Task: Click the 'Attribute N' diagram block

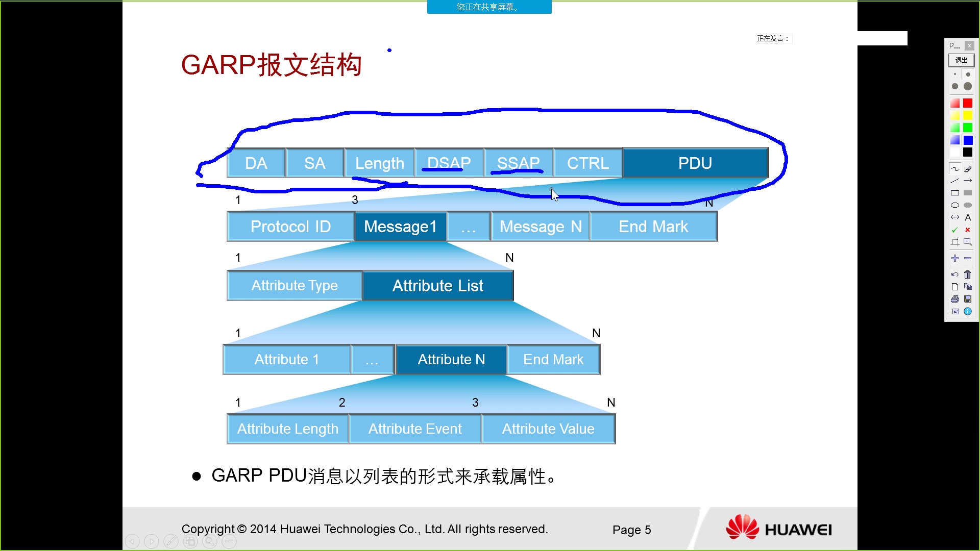Action: coord(451,360)
